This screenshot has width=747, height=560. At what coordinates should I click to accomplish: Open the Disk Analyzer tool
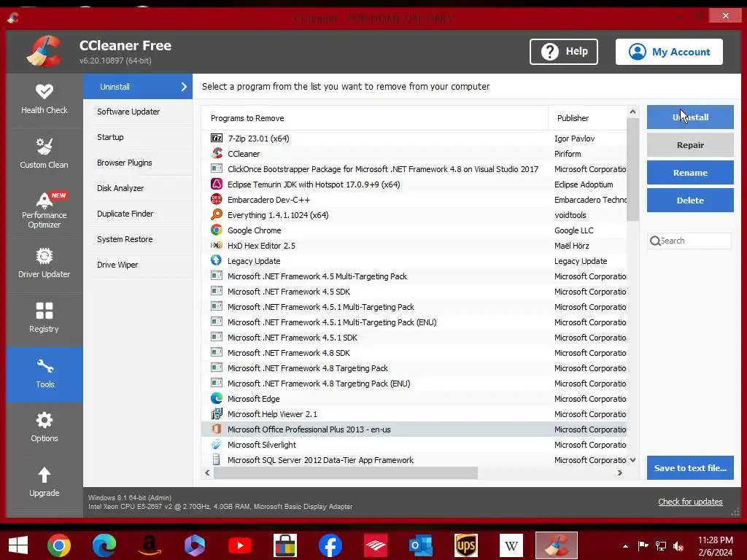click(138, 188)
